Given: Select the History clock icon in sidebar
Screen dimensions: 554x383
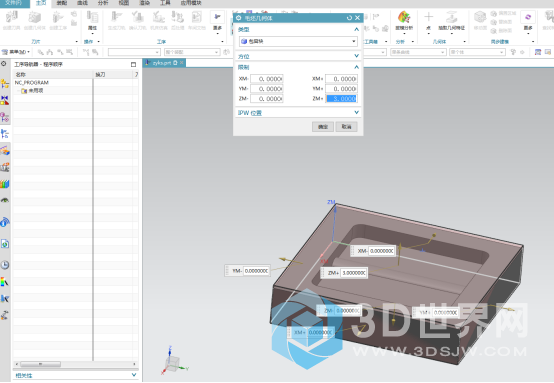Looking at the screenshot, I should 5,265.
